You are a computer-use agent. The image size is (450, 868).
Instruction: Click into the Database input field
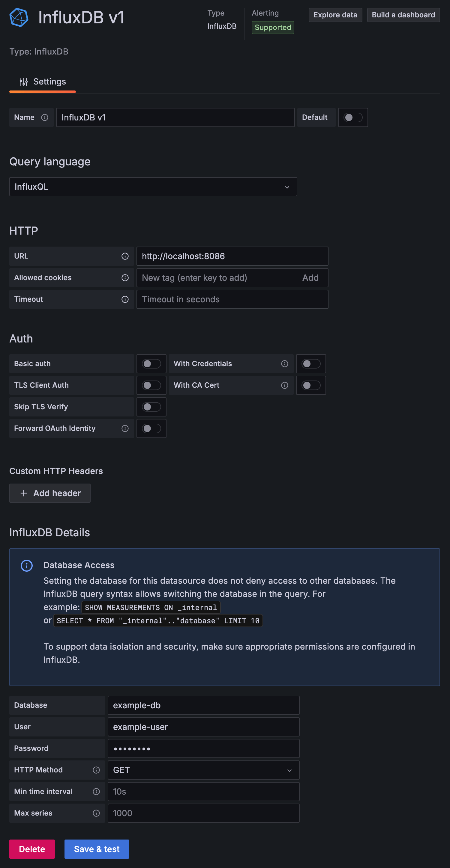point(203,705)
